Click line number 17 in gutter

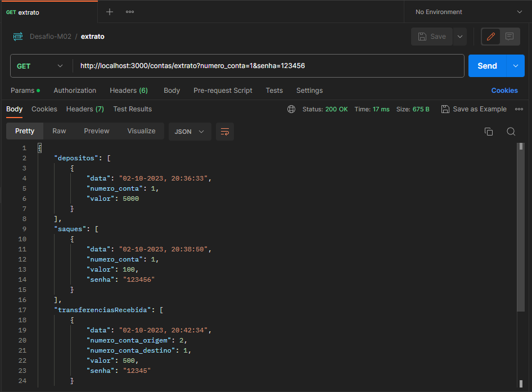tap(22, 310)
